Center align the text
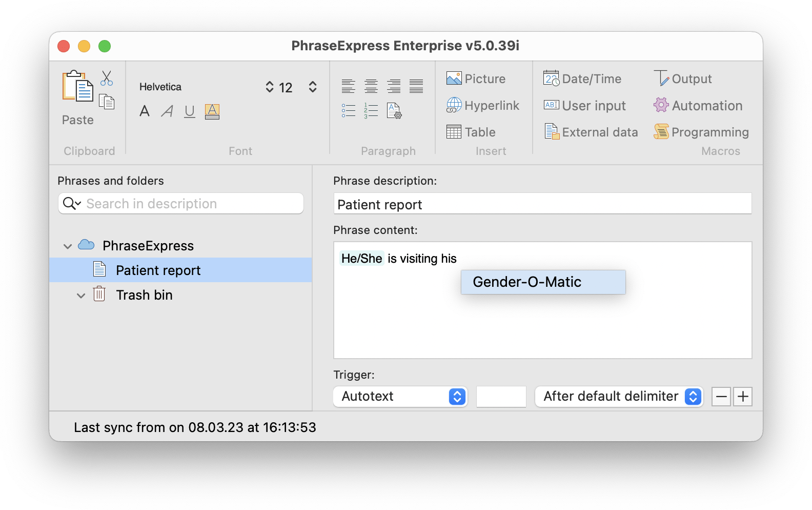The width and height of the screenshot is (812, 510). point(371,86)
